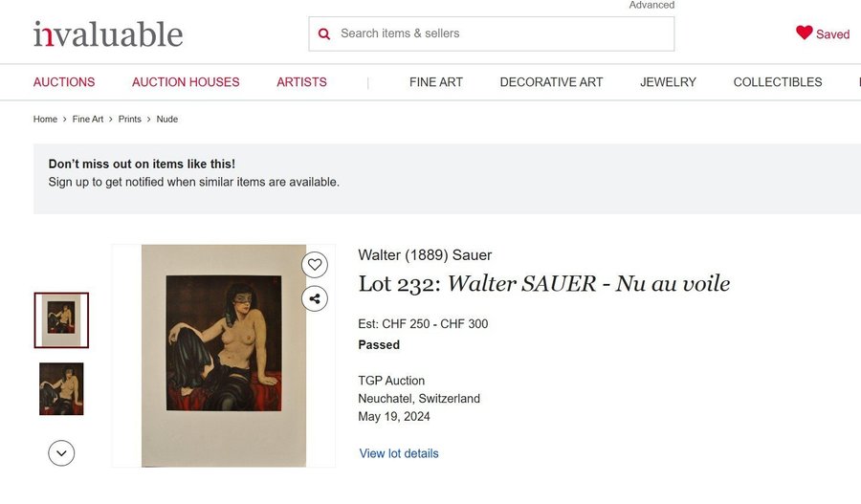Click in the search items & sellers field
861x504 pixels.
(497, 33)
